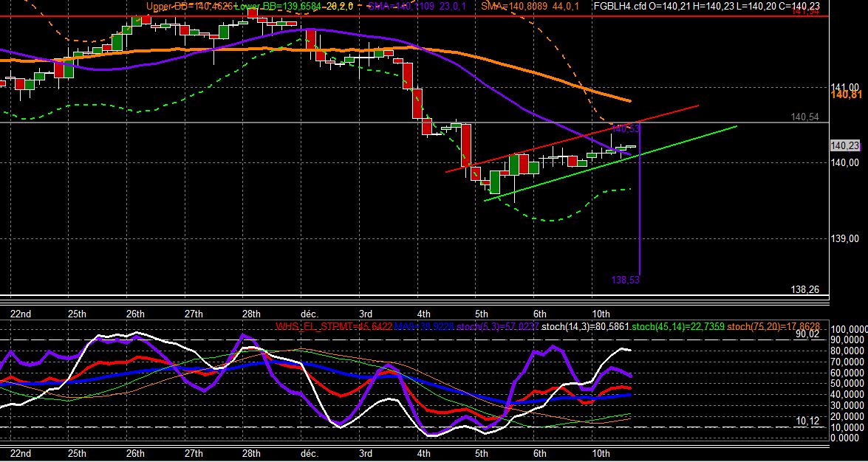The width and height of the screenshot is (868, 462).
Task: Select the grey 140,54 horizontal level label
Action: pos(805,117)
